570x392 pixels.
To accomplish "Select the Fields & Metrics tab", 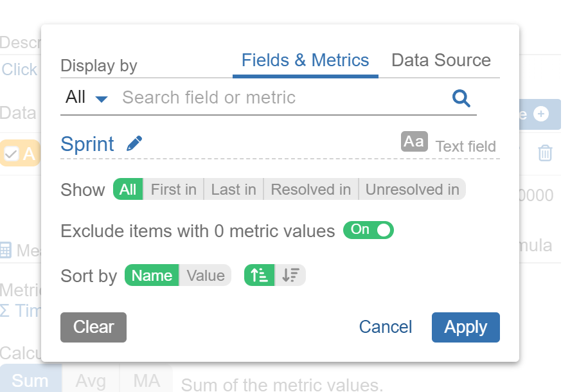I will click(x=305, y=60).
